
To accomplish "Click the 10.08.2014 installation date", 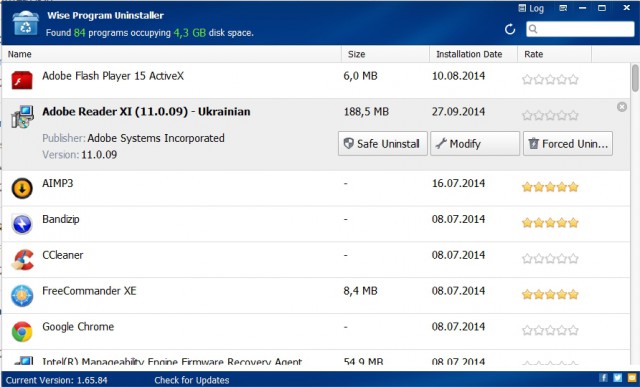I will pos(458,76).
